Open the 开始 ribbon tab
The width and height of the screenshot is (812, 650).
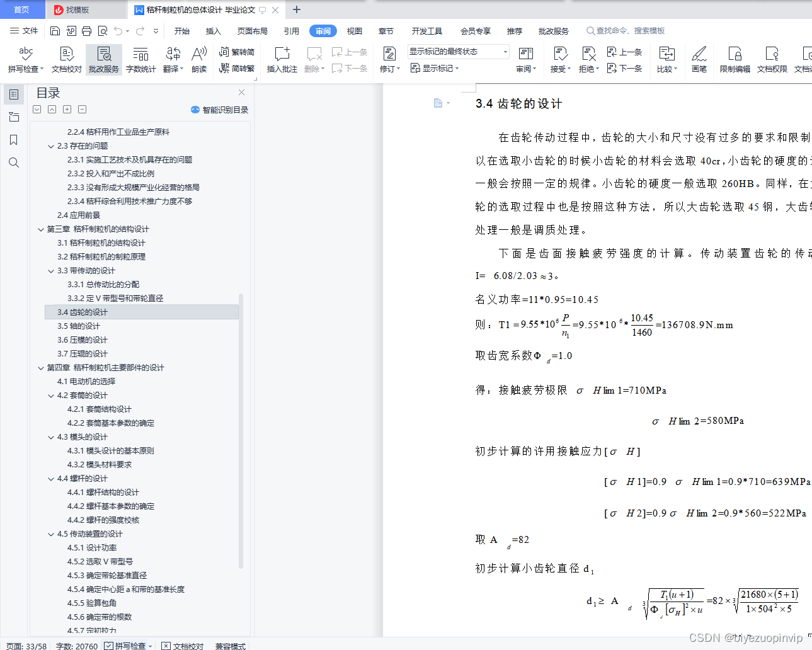click(x=182, y=31)
